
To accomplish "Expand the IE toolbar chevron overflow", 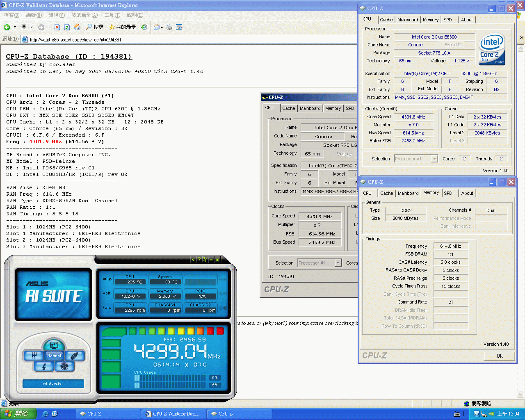I will [521, 37].
